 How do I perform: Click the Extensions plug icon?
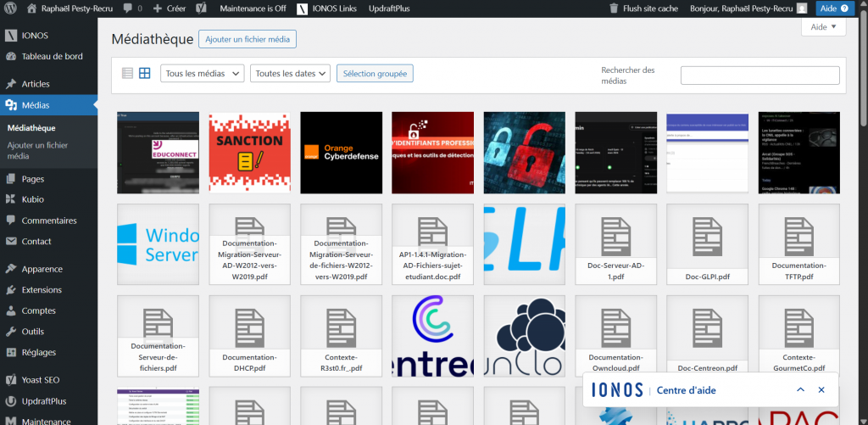(x=10, y=290)
